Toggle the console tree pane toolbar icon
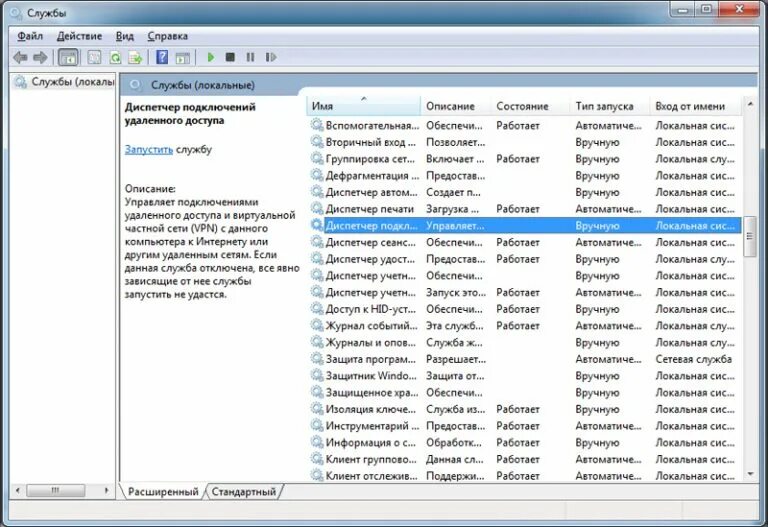Viewport: 768px width, 527px height. 68,57
